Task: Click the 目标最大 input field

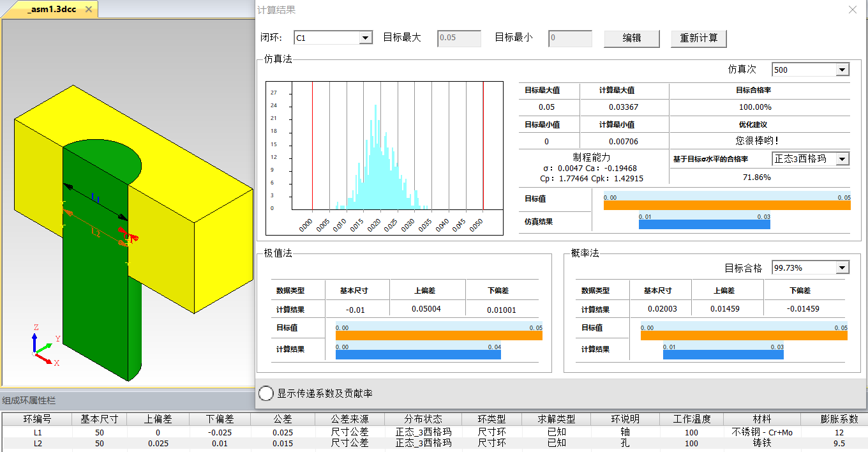Action: click(459, 38)
